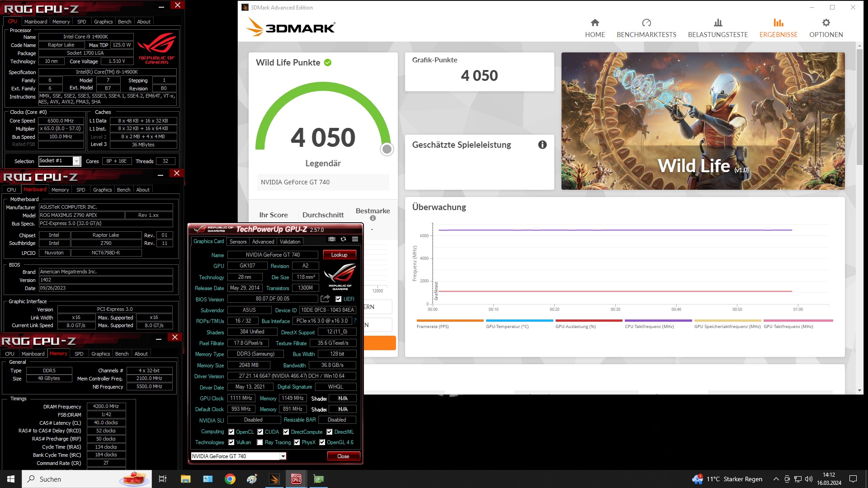This screenshot has height=488, width=868.
Task: Open the Benchmarktests gauge icon
Action: (x=646, y=23)
